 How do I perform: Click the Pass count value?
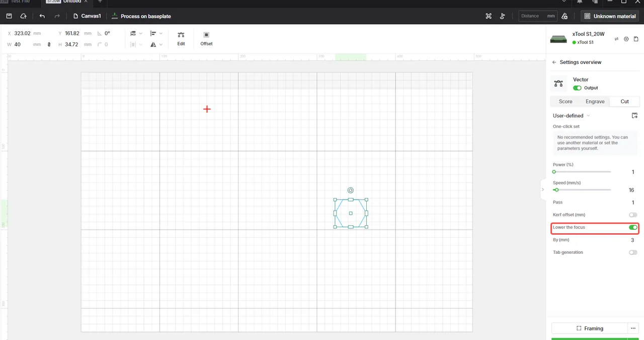point(633,202)
